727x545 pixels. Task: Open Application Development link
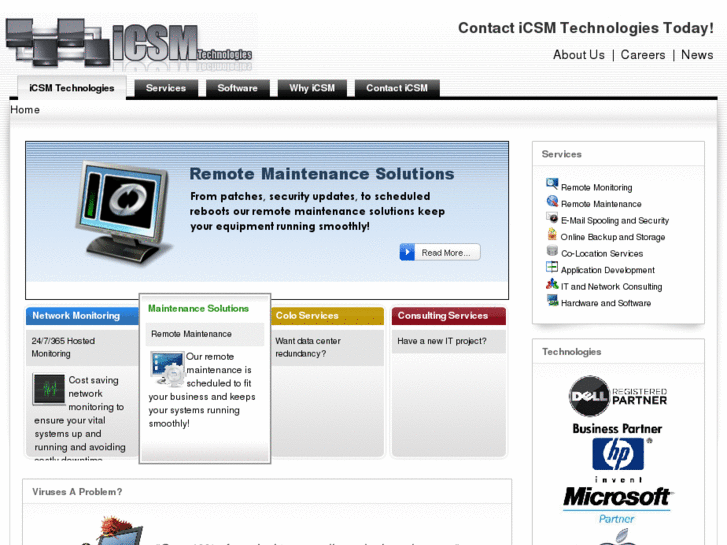click(x=607, y=270)
